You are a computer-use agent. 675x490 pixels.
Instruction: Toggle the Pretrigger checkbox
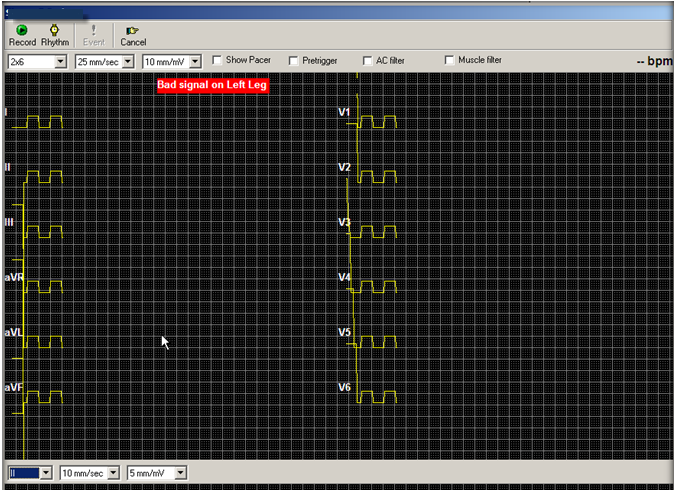tap(293, 61)
